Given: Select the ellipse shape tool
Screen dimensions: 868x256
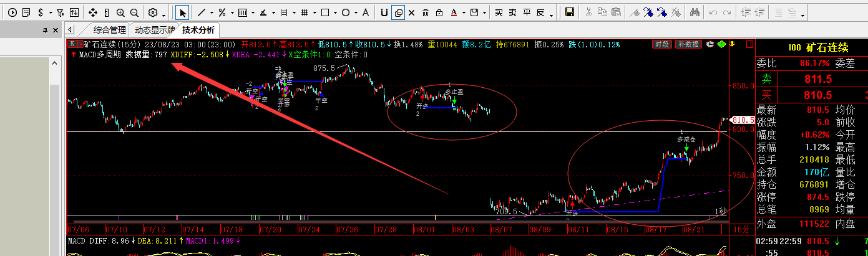Looking at the screenshot, I should pos(345,12).
